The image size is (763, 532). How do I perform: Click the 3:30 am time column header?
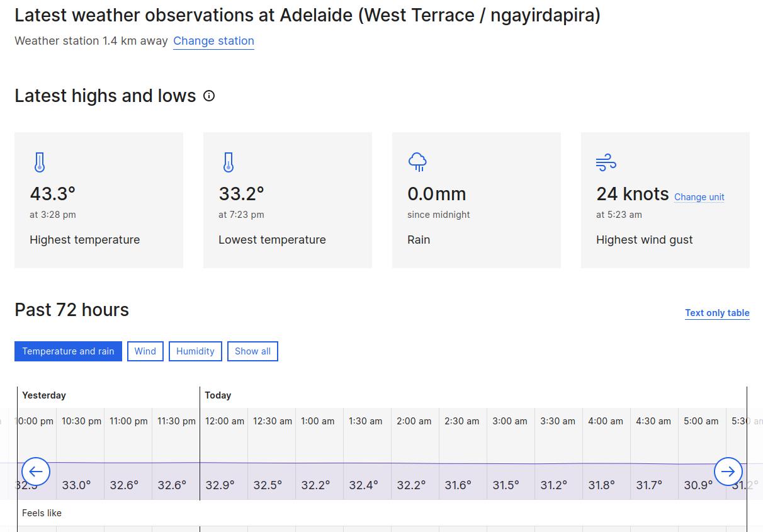pos(557,421)
